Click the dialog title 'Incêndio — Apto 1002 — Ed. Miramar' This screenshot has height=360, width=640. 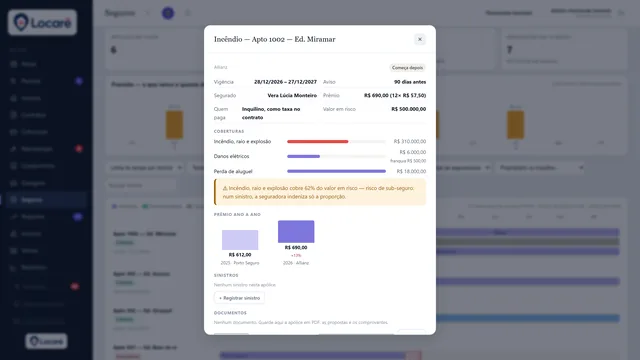275,39
